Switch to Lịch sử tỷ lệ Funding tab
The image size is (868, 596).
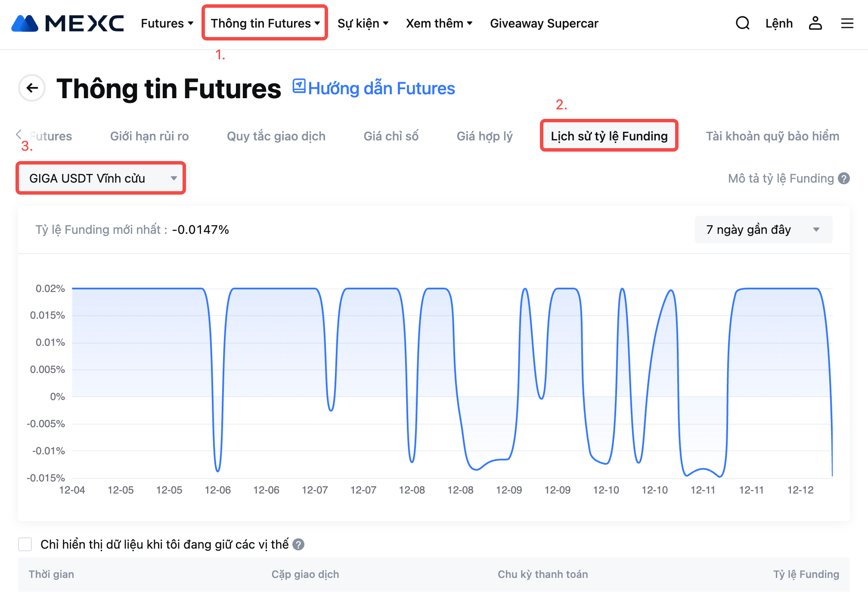click(609, 136)
